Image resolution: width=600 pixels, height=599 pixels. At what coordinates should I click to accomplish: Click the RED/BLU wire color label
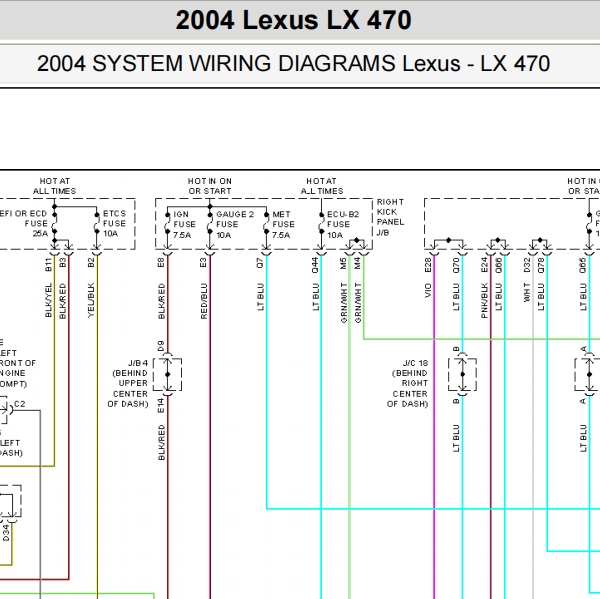pyautogui.click(x=203, y=301)
